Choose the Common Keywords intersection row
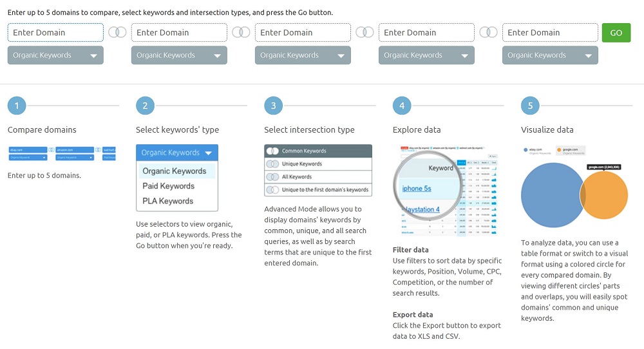This screenshot has height=349, width=644. (318, 151)
